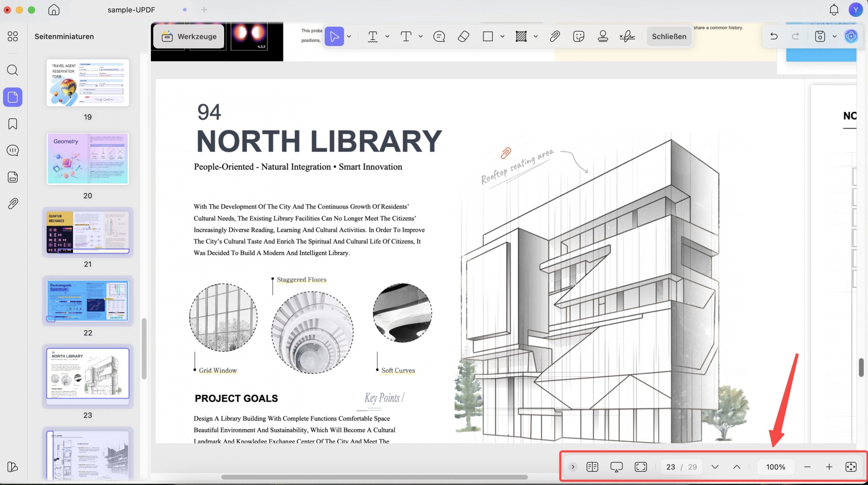Click the Schließen button

(669, 36)
